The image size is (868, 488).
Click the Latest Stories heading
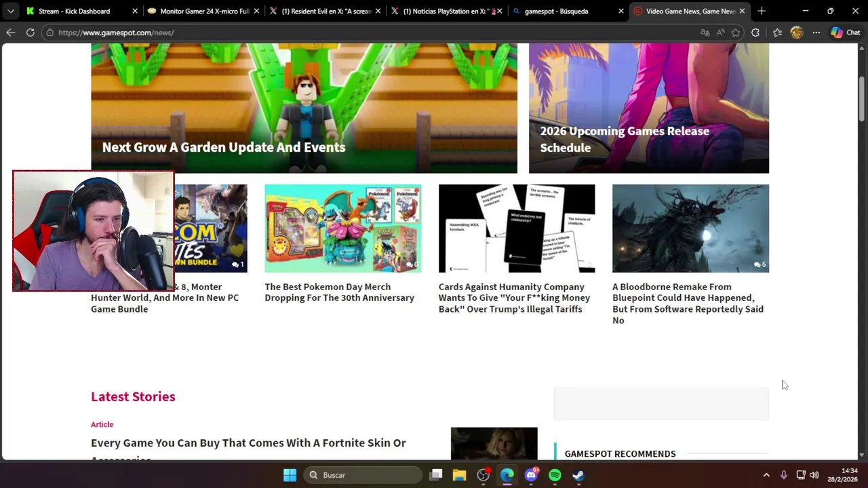[x=133, y=396]
